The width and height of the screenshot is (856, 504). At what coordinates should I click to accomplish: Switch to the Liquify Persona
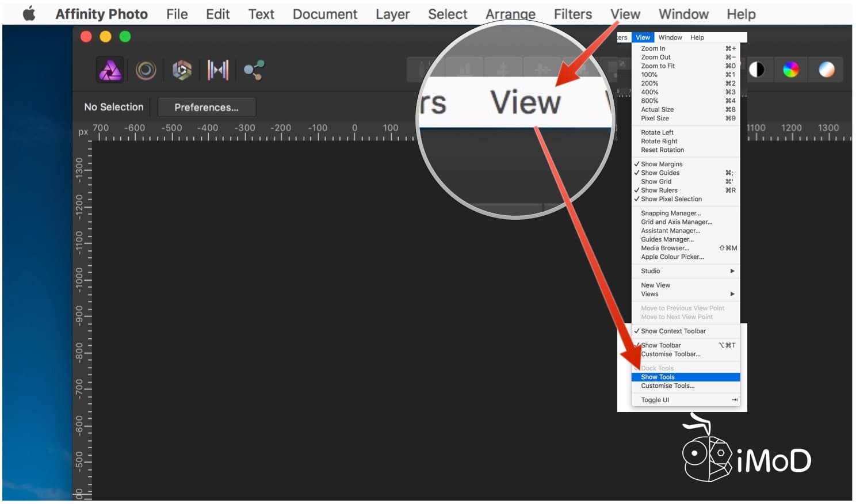[x=147, y=70]
